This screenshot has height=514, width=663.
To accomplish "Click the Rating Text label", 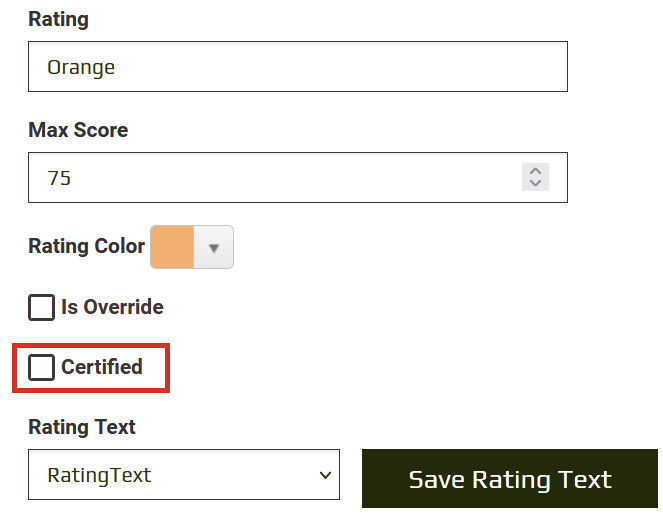I will click(82, 427).
